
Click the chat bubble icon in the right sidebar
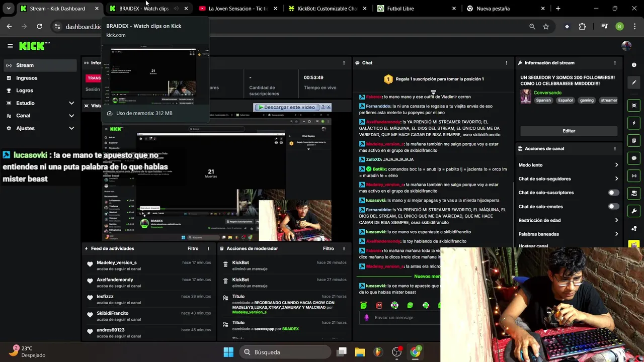tap(634, 158)
